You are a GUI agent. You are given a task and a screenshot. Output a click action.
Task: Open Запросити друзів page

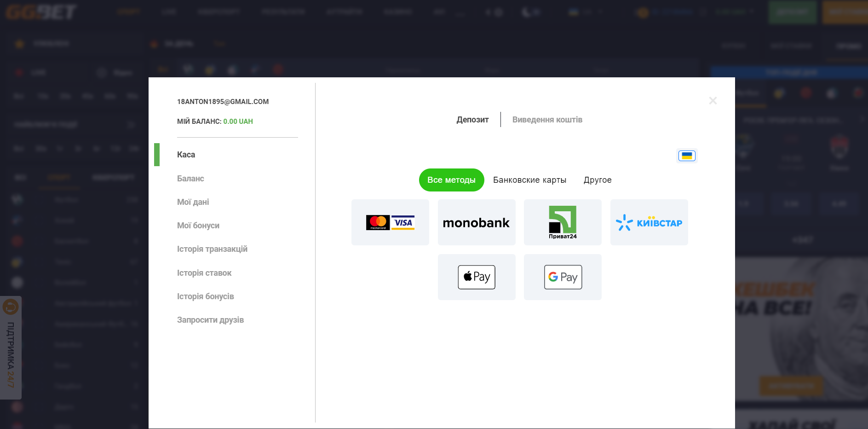(x=210, y=320)
